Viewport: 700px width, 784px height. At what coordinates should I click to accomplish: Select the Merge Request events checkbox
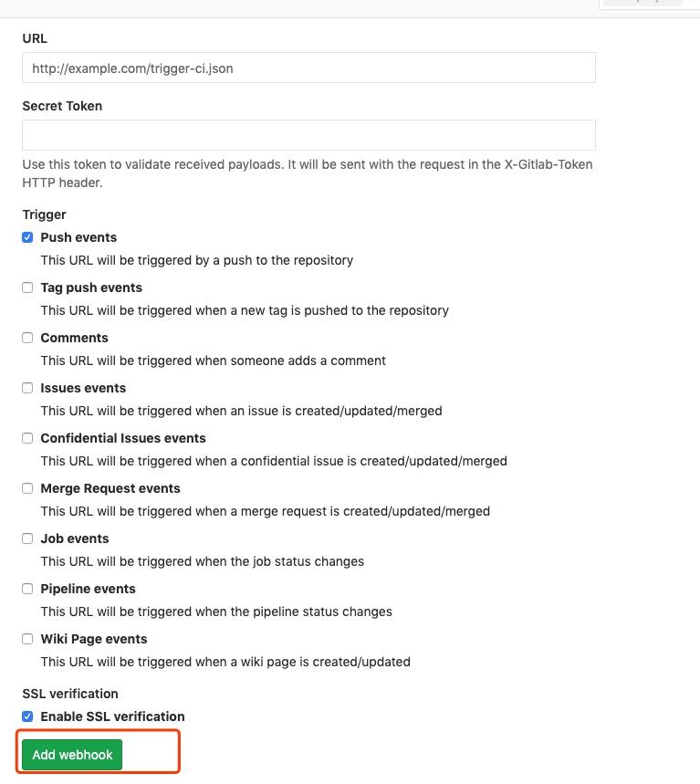[x=27, y=488]
